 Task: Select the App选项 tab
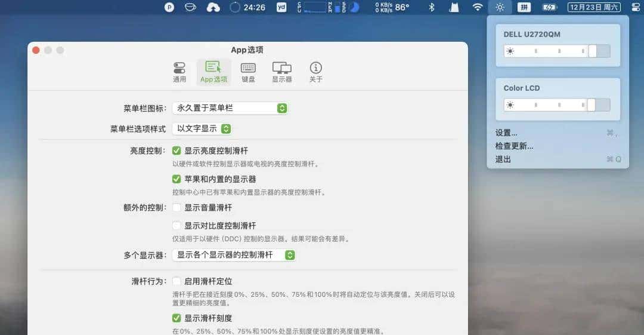click(213, 72)
